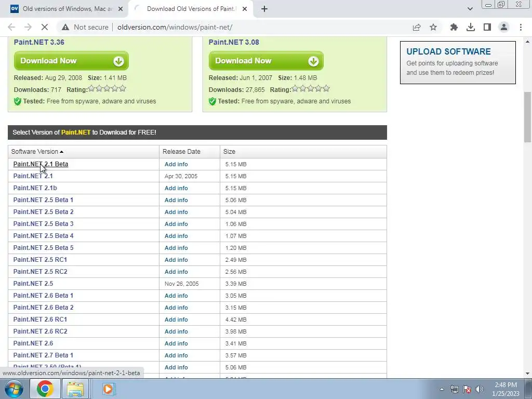532x399 pixels.
Task: Open the extensions puzzle icon
Action: pos(454,27)
